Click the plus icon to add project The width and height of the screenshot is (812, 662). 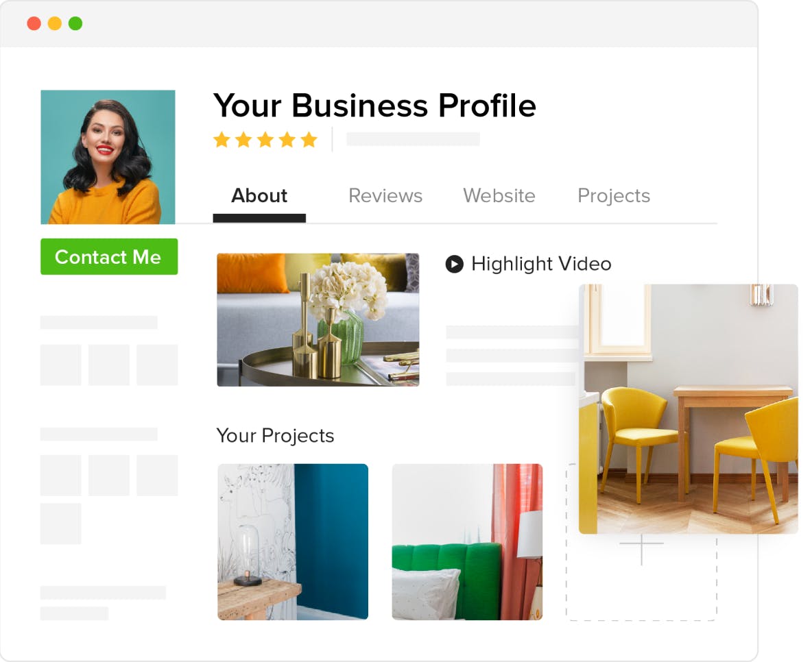(641, 548)
